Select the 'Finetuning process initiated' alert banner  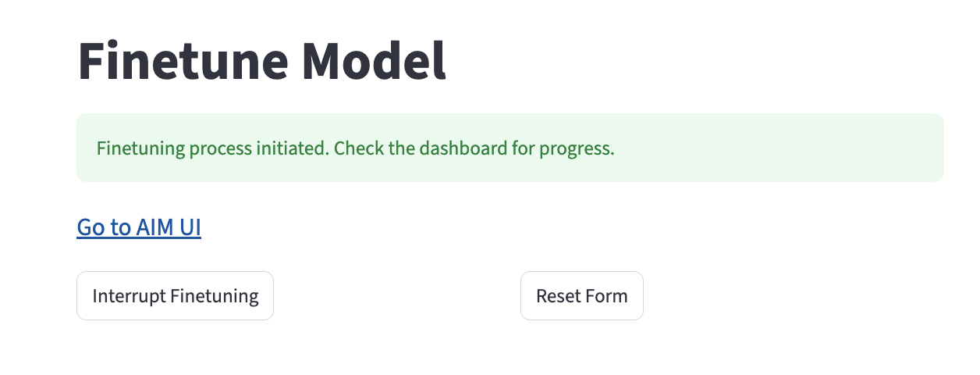tap(355, 148)
